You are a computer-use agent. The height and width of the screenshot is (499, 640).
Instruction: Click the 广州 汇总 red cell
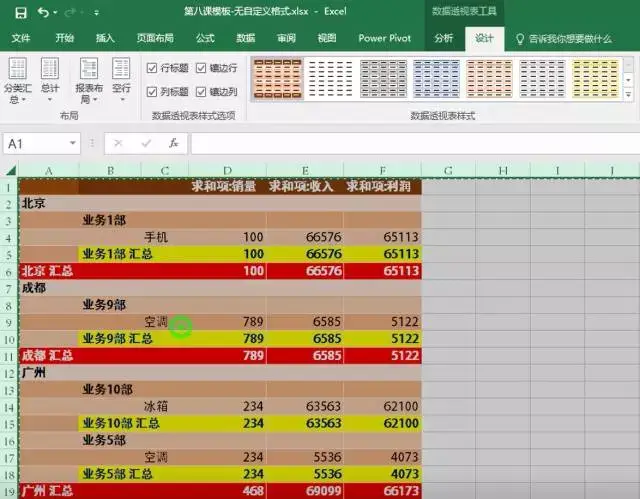(49, 490)
